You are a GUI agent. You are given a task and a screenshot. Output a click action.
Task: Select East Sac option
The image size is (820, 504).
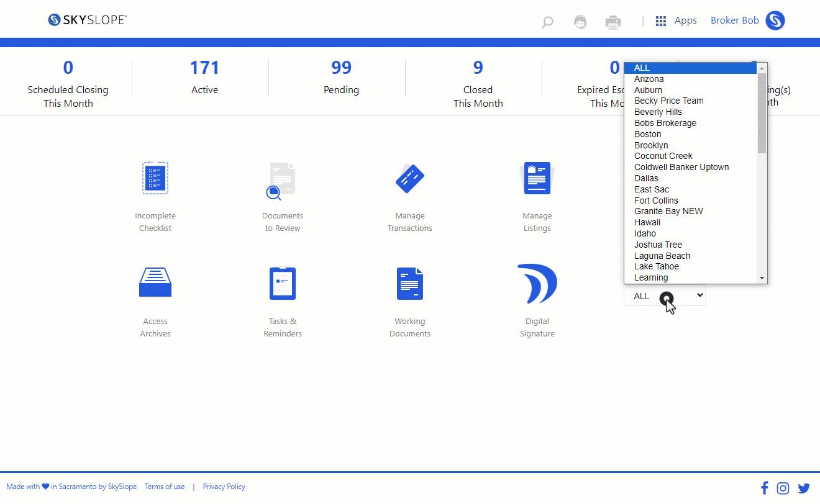(691, 189)
